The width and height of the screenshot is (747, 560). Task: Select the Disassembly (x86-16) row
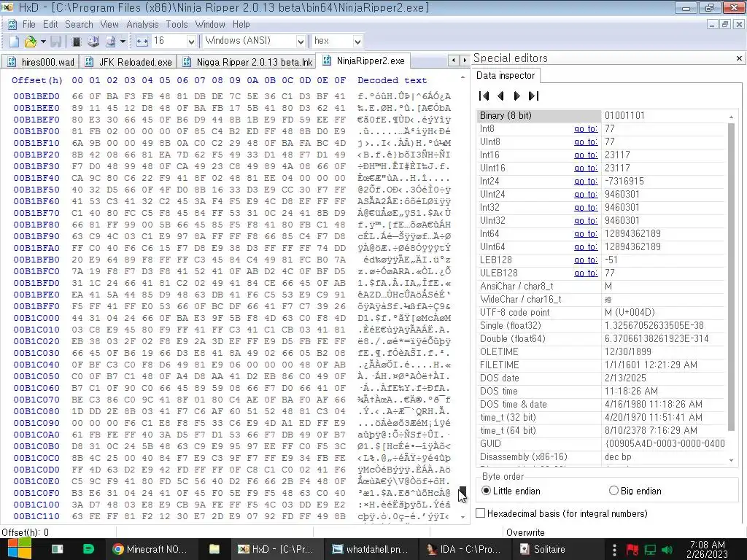(x=602, y=456)
